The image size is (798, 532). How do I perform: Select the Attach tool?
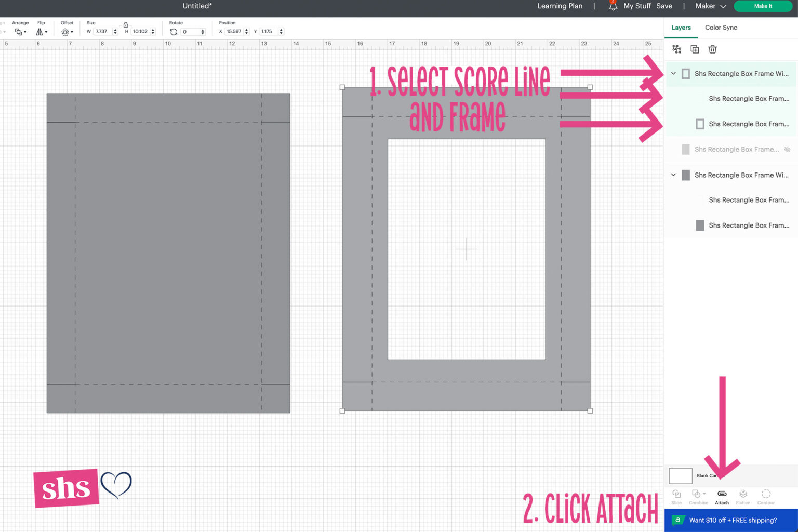click(x=722, y=496)
